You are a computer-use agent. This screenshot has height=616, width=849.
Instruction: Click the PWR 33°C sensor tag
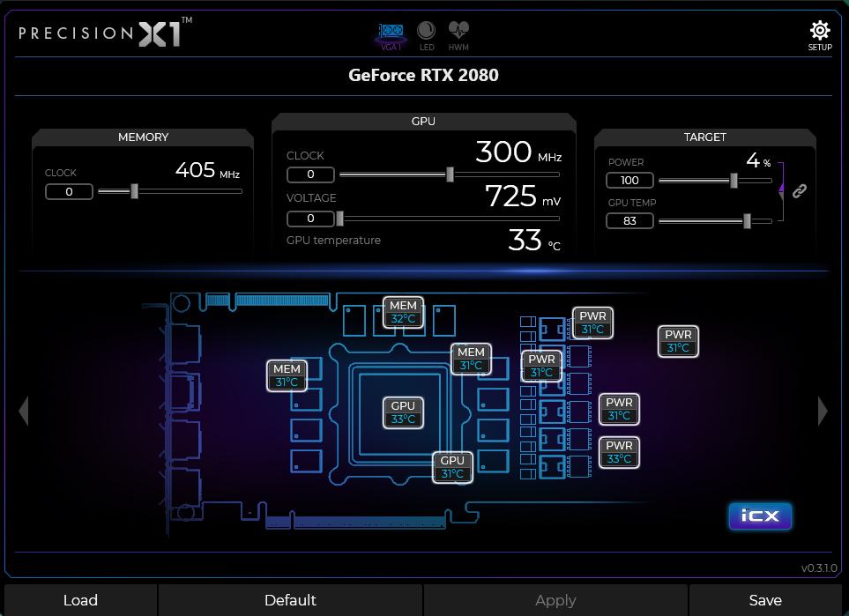coord(619,452)
